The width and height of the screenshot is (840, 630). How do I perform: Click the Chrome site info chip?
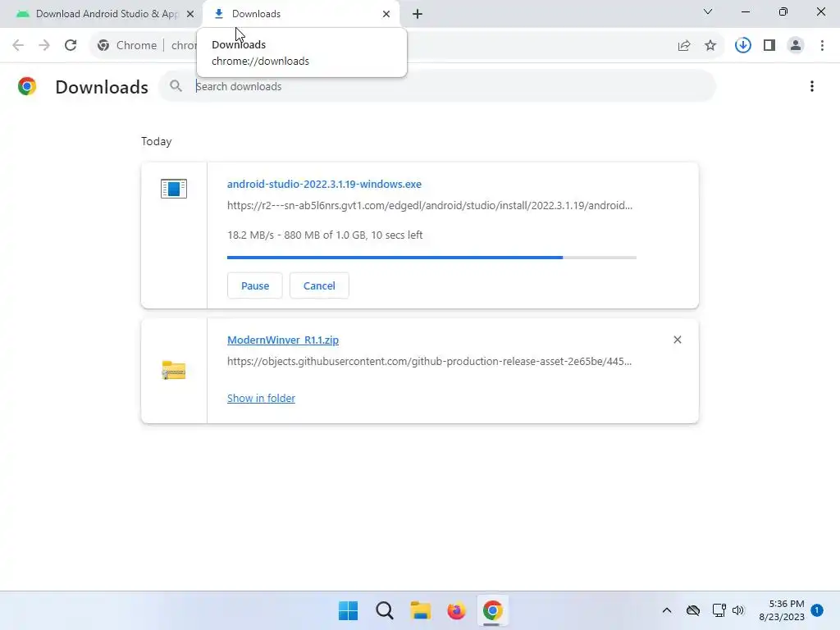[127, 46]
